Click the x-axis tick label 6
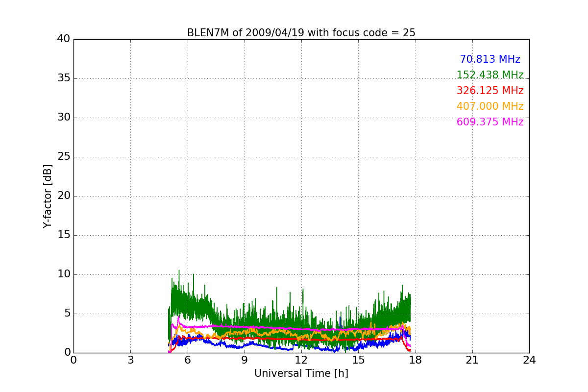This screenshot has width=588, height=392. pyautogui.click(x=187, y=360)
